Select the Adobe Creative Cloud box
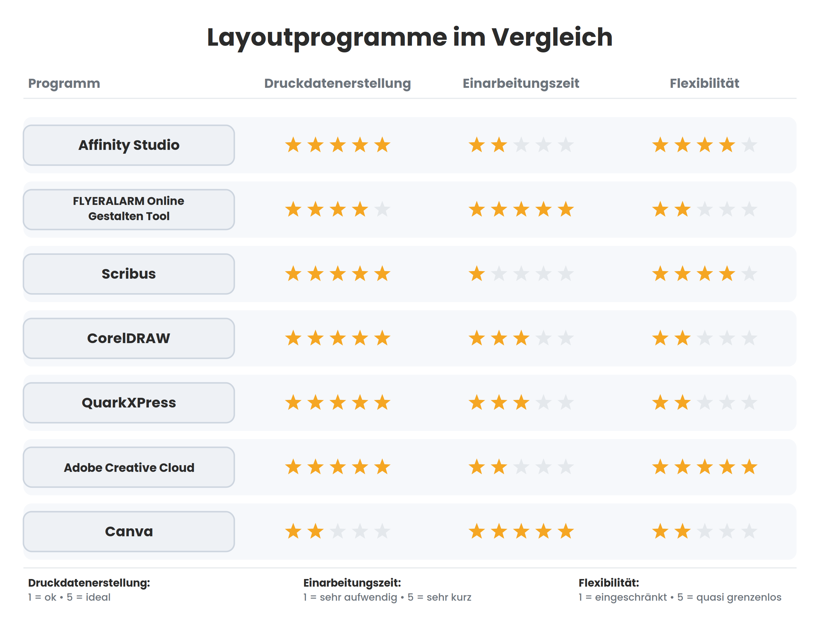Screen dimensions: 820x644 pos(129,467)
